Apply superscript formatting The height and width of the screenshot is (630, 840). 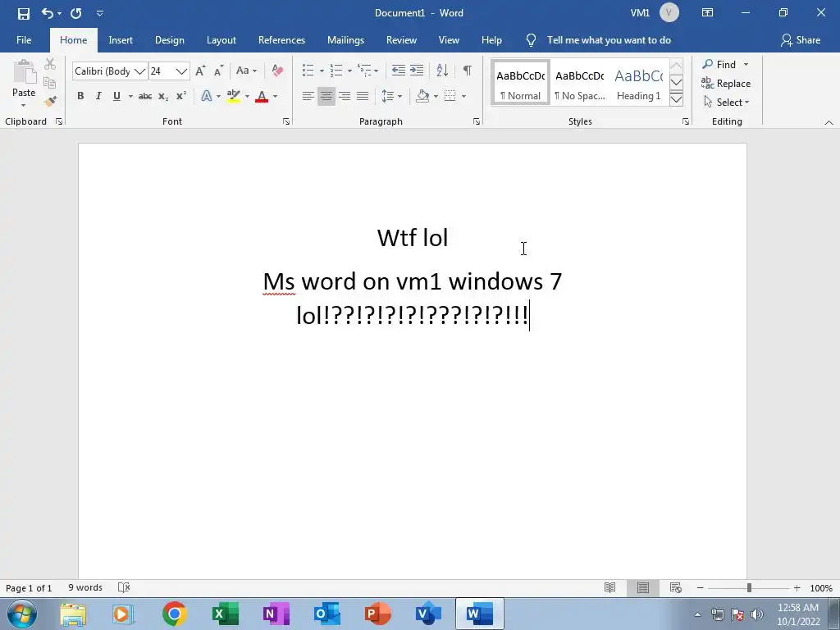(x=181, y=97)
